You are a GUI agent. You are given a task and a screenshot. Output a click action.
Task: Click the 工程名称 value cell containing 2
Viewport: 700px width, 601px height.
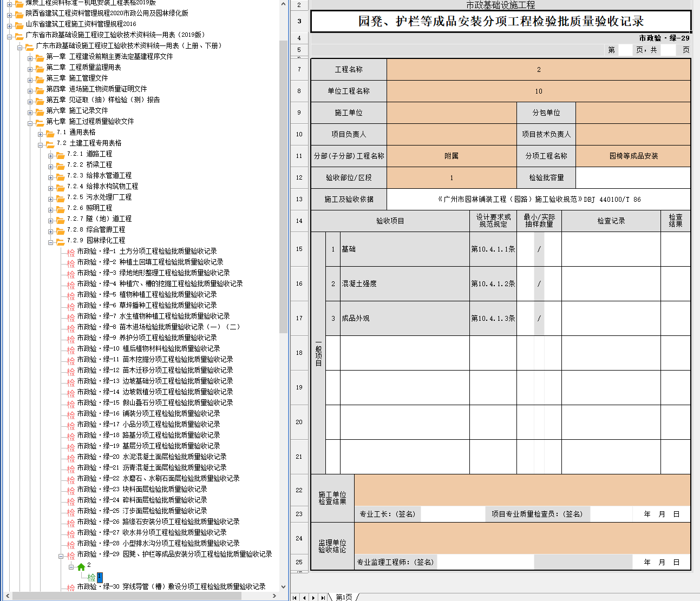coord(539,69)
